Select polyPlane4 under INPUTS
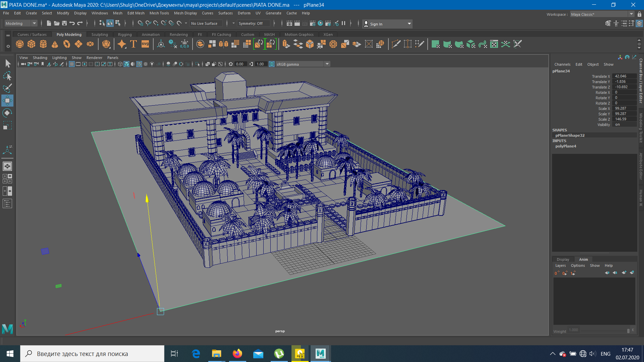The width and height of the screenshot is (644, 362). pos(566,146)
